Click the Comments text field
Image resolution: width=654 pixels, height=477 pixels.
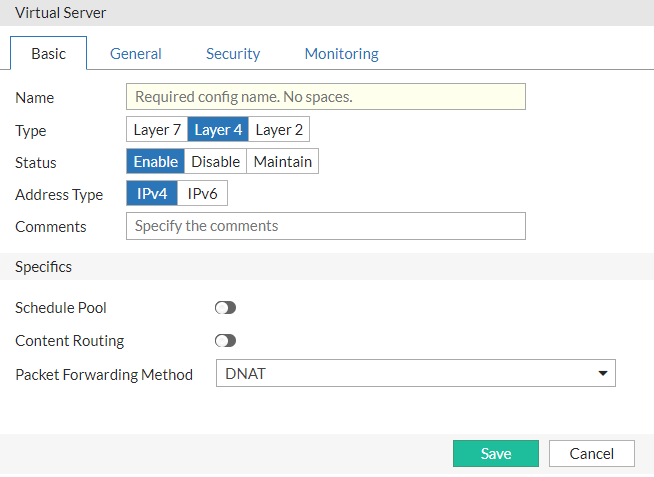point(325,226)
